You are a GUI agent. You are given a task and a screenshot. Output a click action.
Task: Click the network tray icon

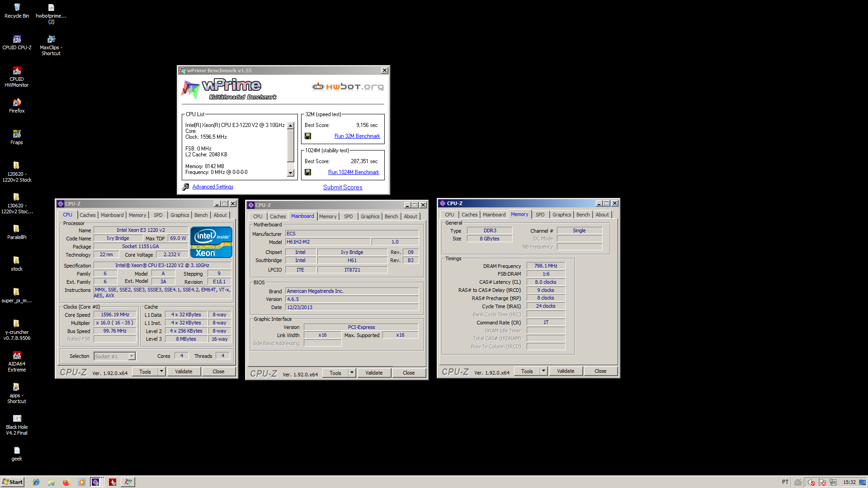coord(833,482)
